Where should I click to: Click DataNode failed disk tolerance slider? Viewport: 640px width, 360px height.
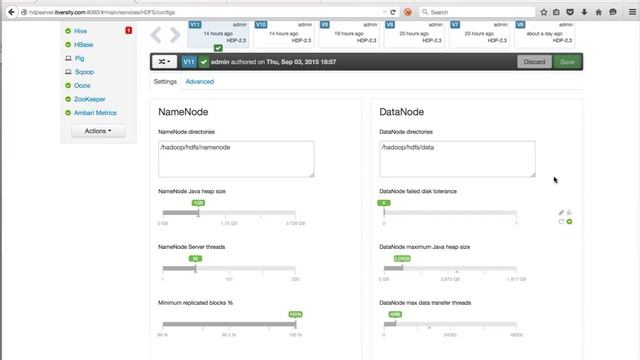(450, 213)
